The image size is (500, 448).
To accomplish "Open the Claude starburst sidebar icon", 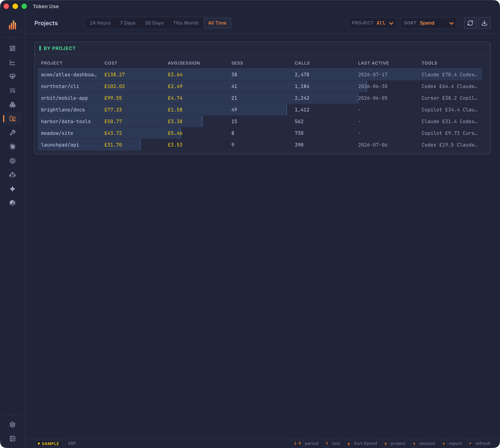I will 12,147.
